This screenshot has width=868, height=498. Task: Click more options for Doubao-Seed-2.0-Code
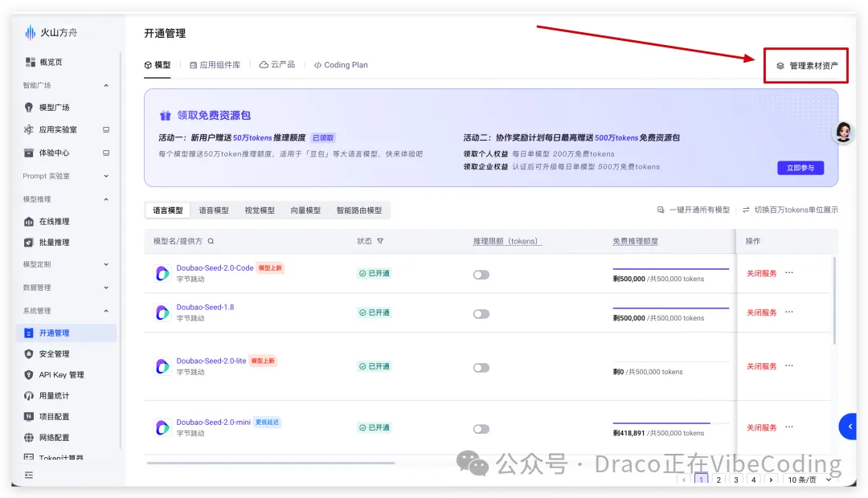tap(789, 273)
